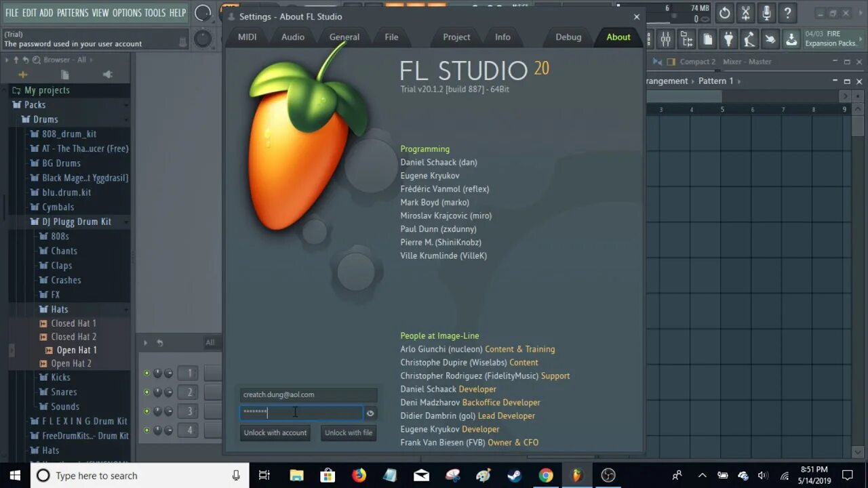Click Unlock with file button
Image resolution: width=868 pixels, height=488 pixels.
click(x=349, y=432)
